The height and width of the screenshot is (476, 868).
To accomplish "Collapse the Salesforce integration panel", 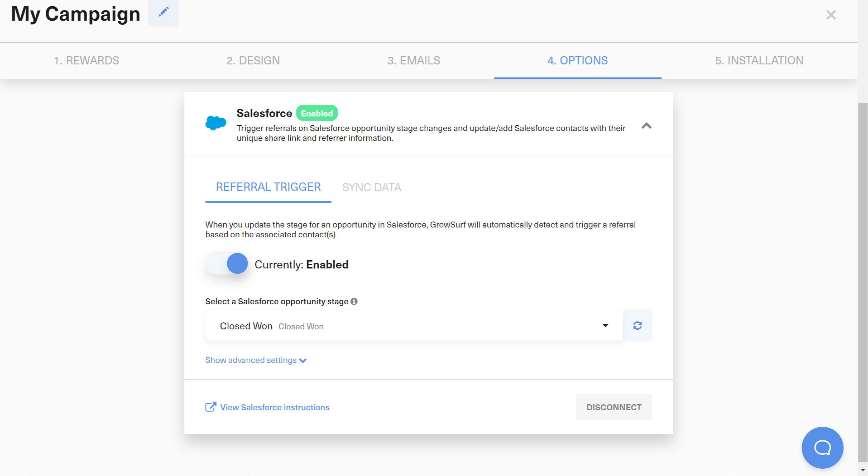I will click(x=646, y=126).
